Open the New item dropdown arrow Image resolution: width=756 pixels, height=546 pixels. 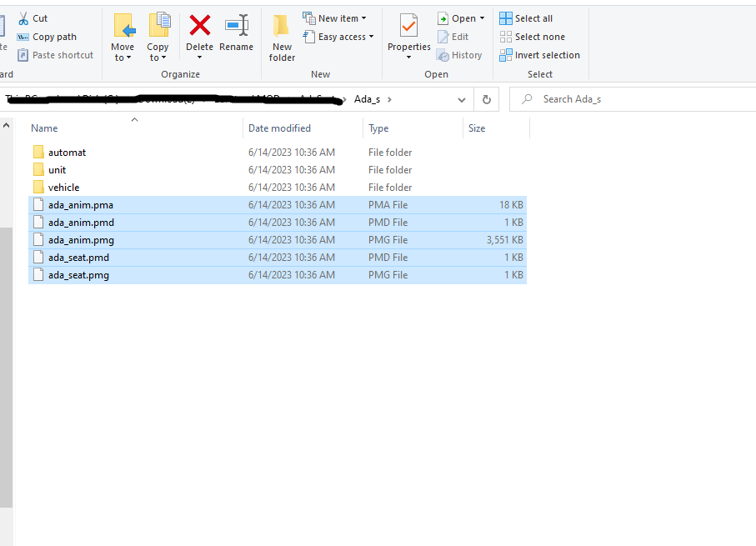[363, 18]
